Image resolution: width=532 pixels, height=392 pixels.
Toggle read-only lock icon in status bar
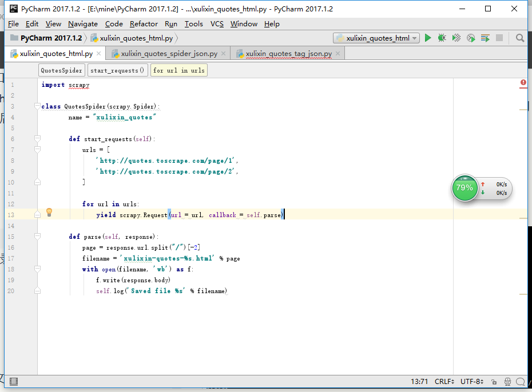[x=494, y=382]
